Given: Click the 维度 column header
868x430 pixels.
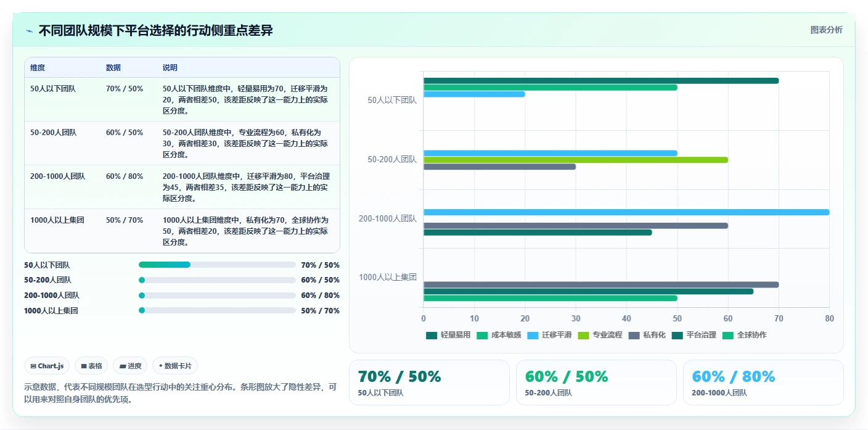Looking at the screenshot, I should (x=38, y=67).
